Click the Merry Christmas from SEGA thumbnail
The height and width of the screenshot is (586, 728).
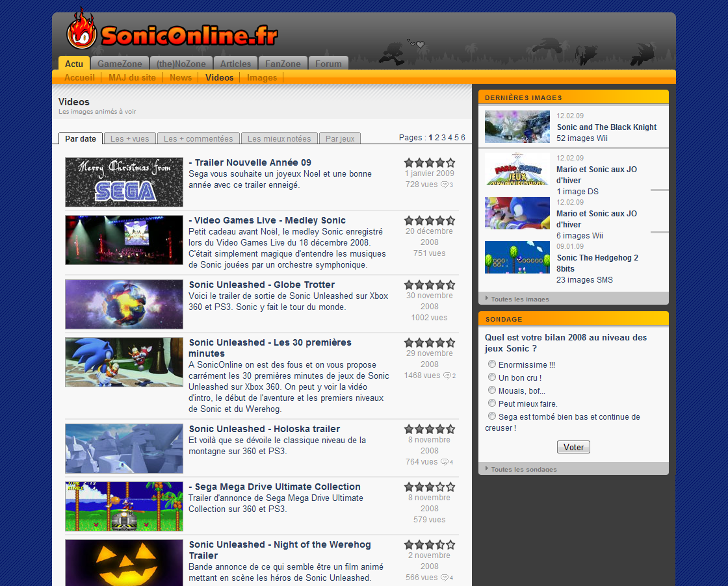(124, 182)
